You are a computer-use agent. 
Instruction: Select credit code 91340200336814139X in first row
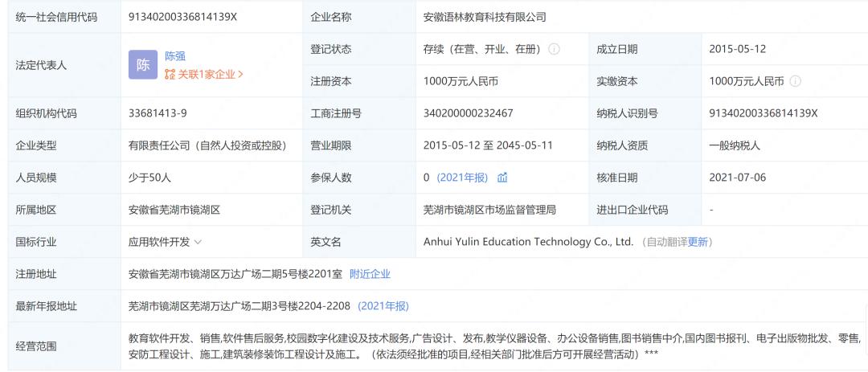(182, 17)
